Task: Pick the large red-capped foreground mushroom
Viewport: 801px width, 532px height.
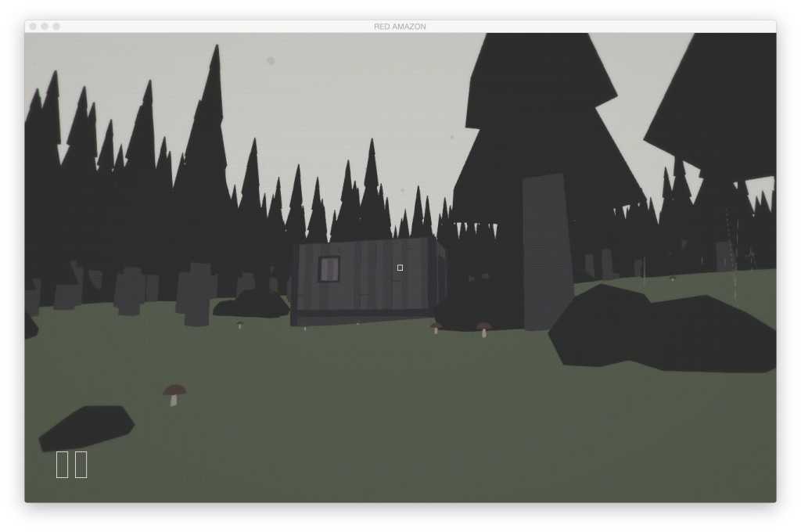Action: point(174,394)
